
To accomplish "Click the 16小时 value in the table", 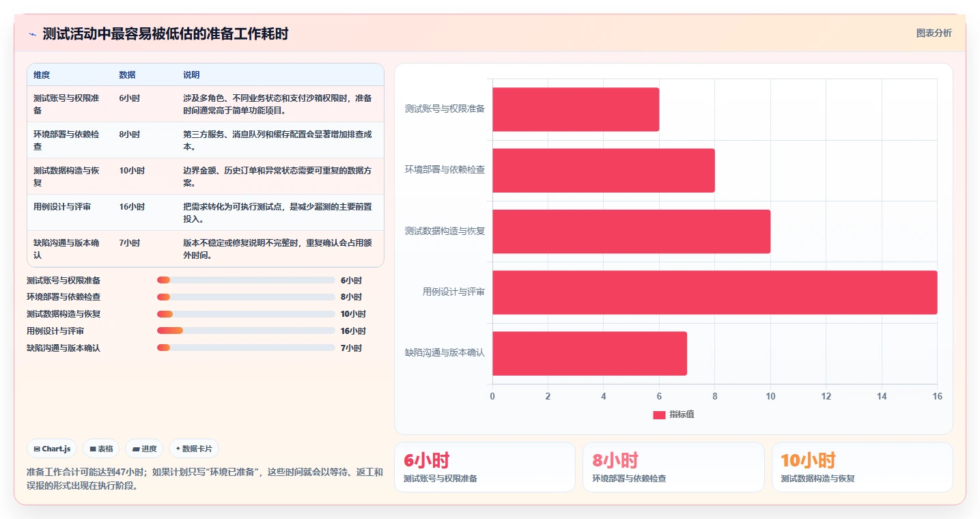I will pos(132,206).
